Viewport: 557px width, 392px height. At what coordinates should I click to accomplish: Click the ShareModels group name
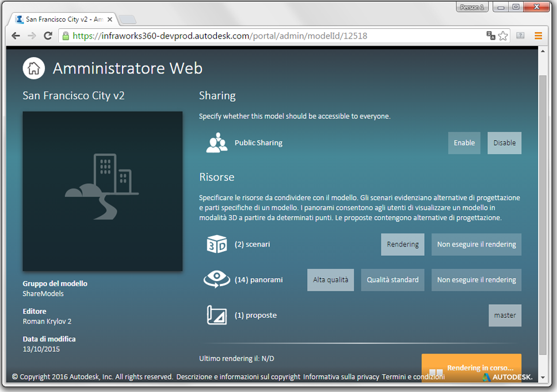tap(43, 294)
